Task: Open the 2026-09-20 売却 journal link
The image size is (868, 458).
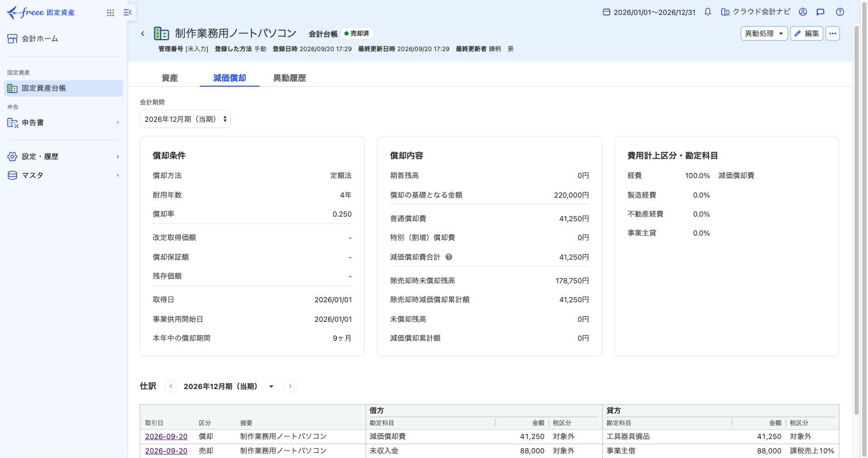Action: (166, 451)
